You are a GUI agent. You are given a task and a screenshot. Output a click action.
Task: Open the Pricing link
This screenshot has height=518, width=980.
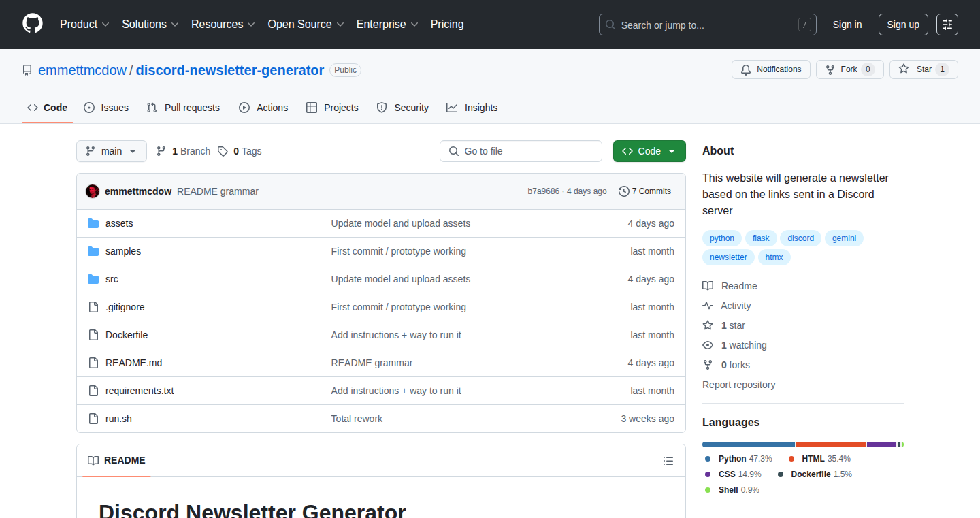pos(447,24)
